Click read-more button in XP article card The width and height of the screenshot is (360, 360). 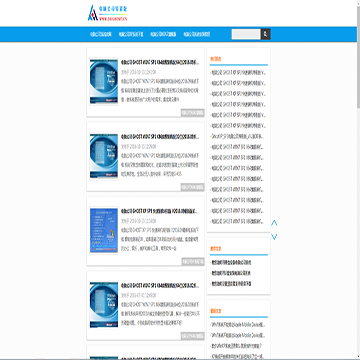(193, 262)
